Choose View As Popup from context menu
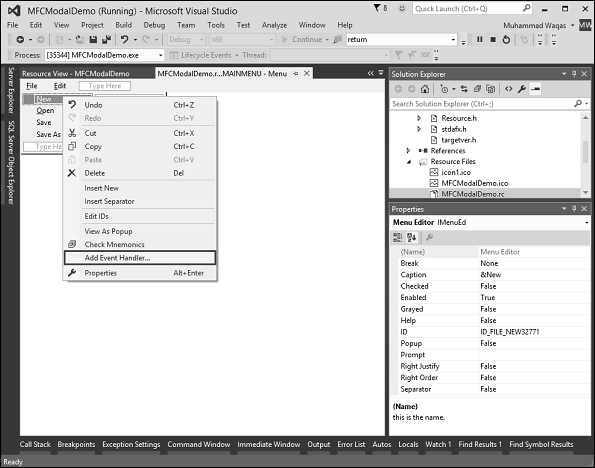Viewport: 595px width, 468px height. coord(140,231)
